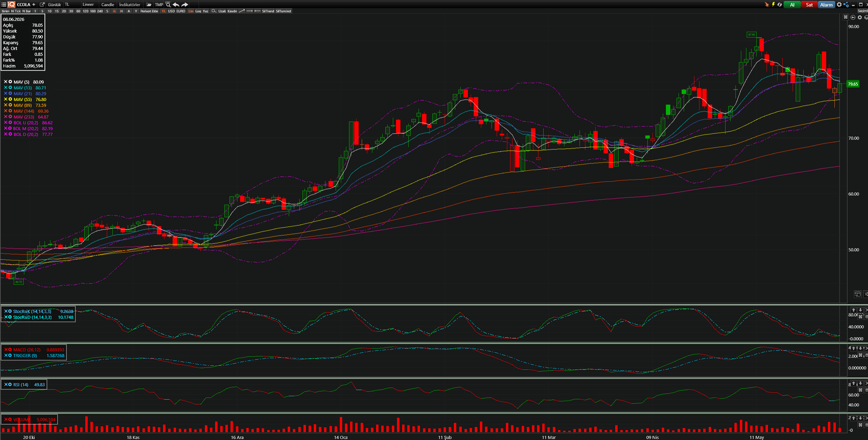This screenshot has width=868, height=440.
Task: Click the 87.90 high price marker
Action: click(x=752, y=35)
